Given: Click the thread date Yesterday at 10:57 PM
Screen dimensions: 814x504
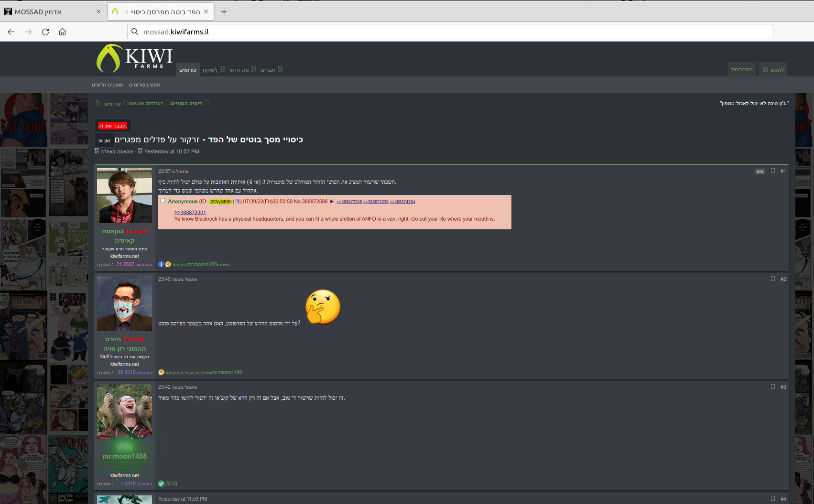Looking at the screenshot, I should point(172,151).
